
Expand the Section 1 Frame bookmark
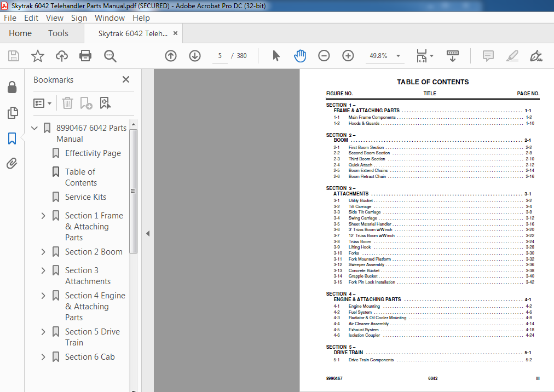point(43,216)
